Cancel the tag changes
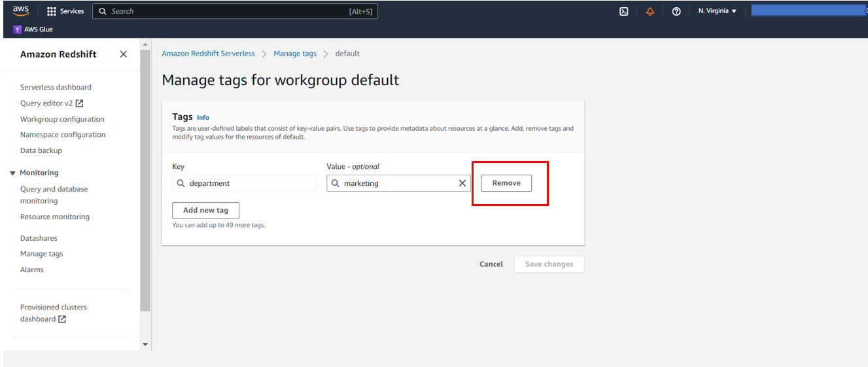 tap(491, 264)
